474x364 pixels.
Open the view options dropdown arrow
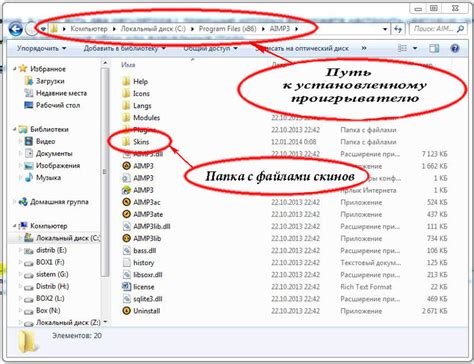point(415,48)
